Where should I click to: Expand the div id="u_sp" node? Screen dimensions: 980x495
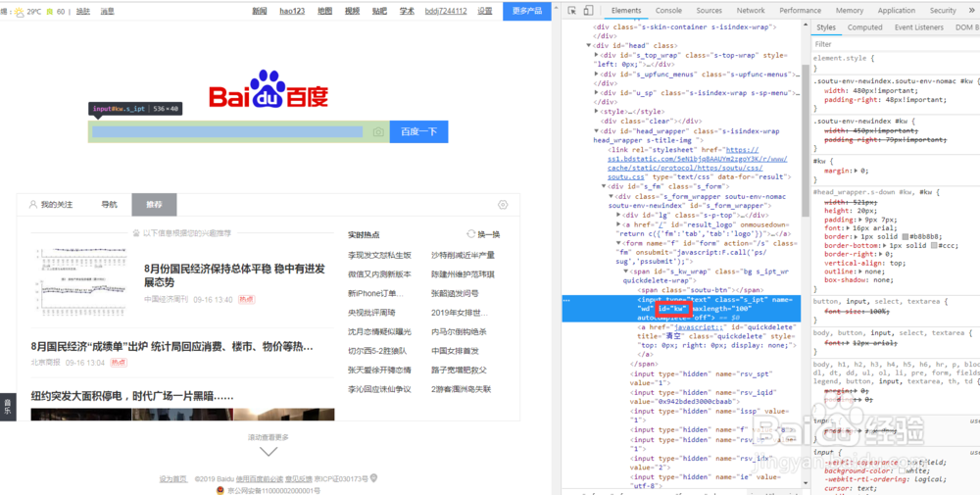tap(596, 93)
